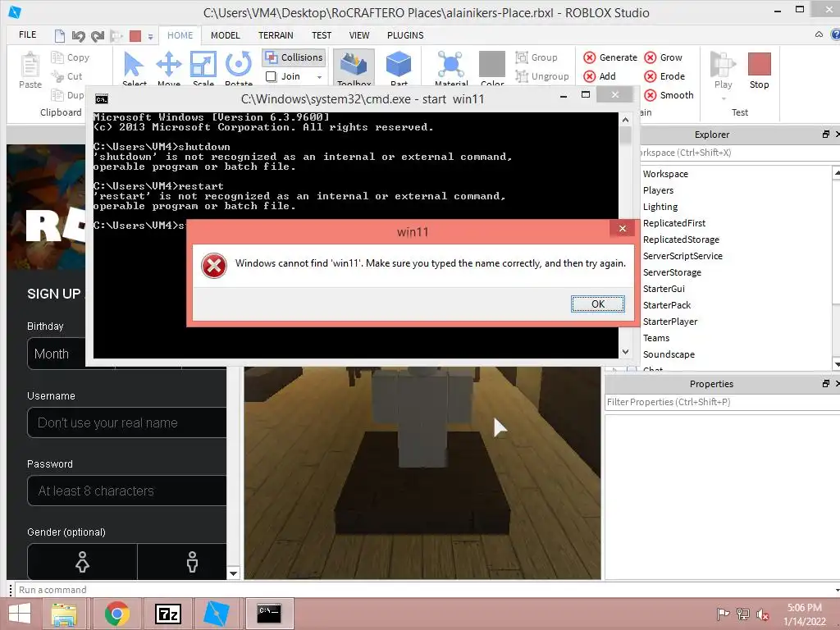Image resolution: width=840 pixels, height=630 pixels.
Task: Click cmd window scrollbar up arrow
Action: [625, 120]
